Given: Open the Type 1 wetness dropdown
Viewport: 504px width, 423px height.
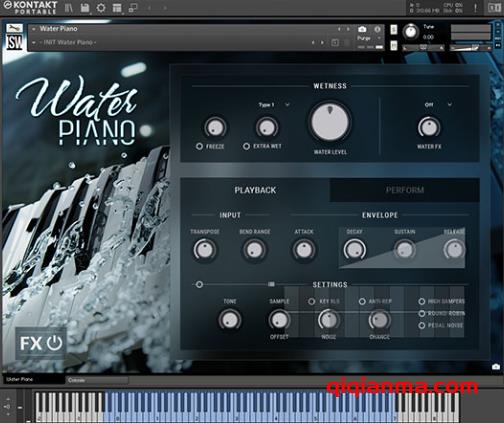Looking at the screenshot, I should (274, 105).
